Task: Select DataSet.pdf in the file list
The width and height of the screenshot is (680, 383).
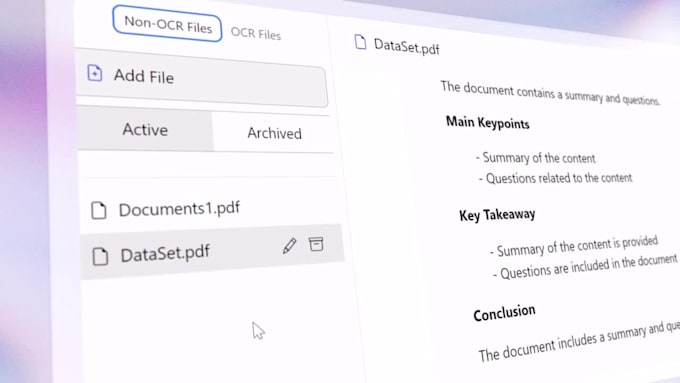Action: [x=212, y=253]
